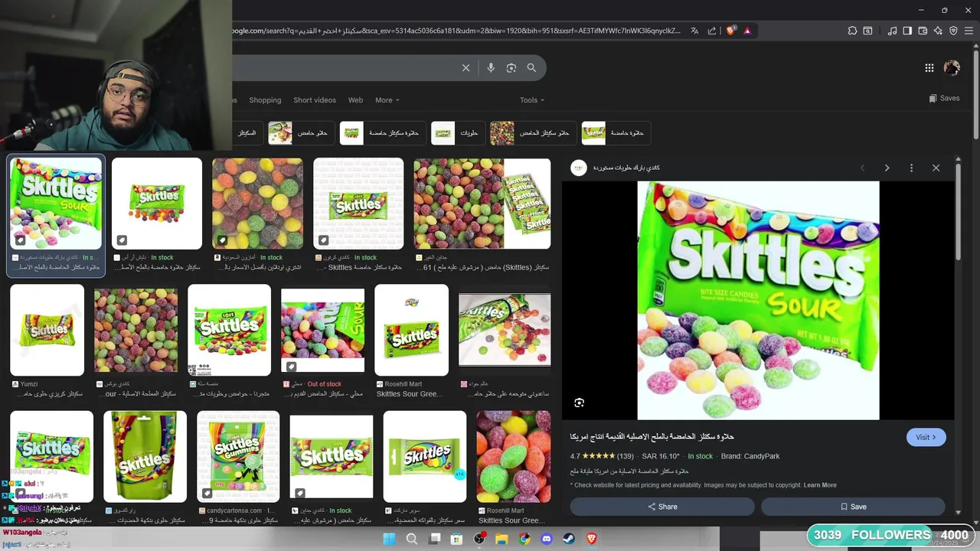Open Steam from the taskbar
Image resolution: width=980 pixels, height=551 pixels.
pos(569,539)
